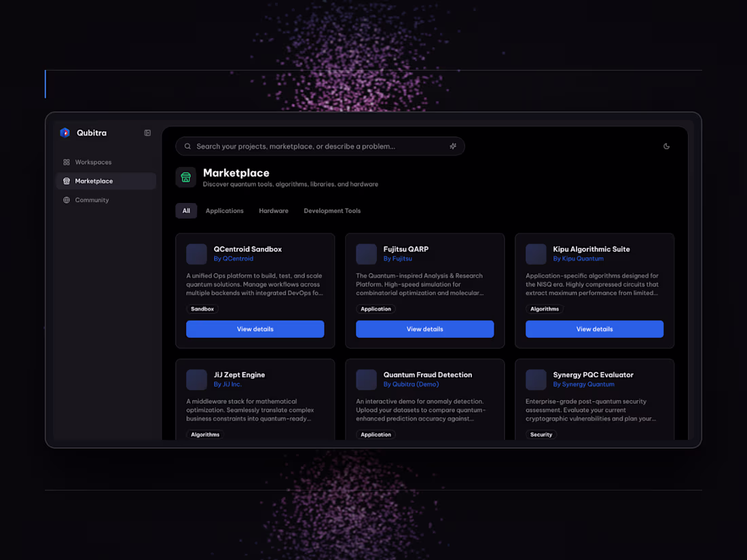Click the Security tag on Synergy card

click(541, 434)
